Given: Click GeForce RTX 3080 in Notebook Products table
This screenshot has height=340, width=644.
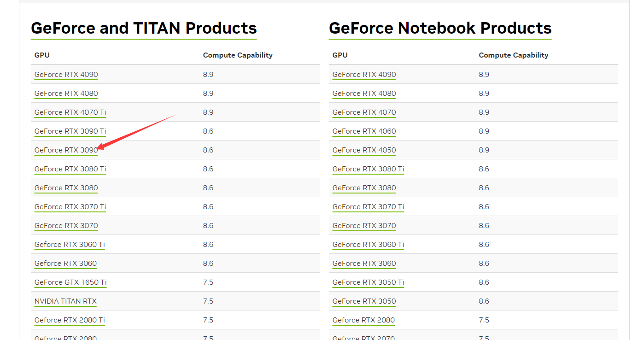Looking at the screenshot, I should [x=364, y=188].
